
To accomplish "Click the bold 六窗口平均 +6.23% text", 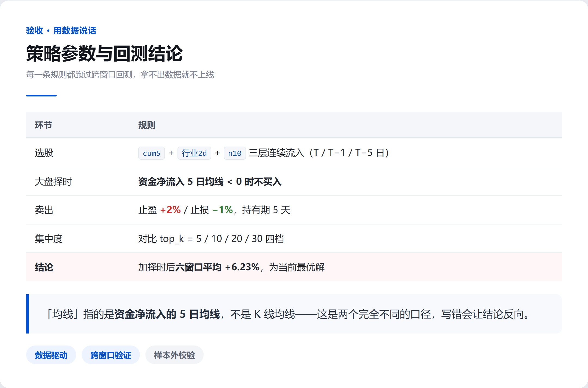I will [217, 267].
